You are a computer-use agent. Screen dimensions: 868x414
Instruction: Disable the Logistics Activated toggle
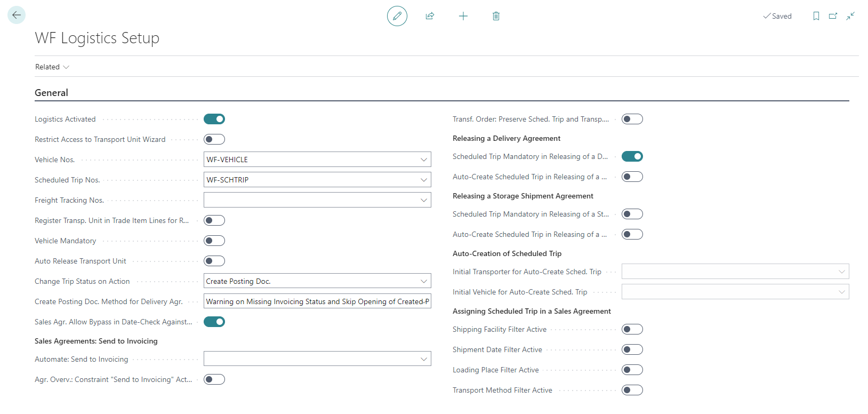(x=214, y=119)
